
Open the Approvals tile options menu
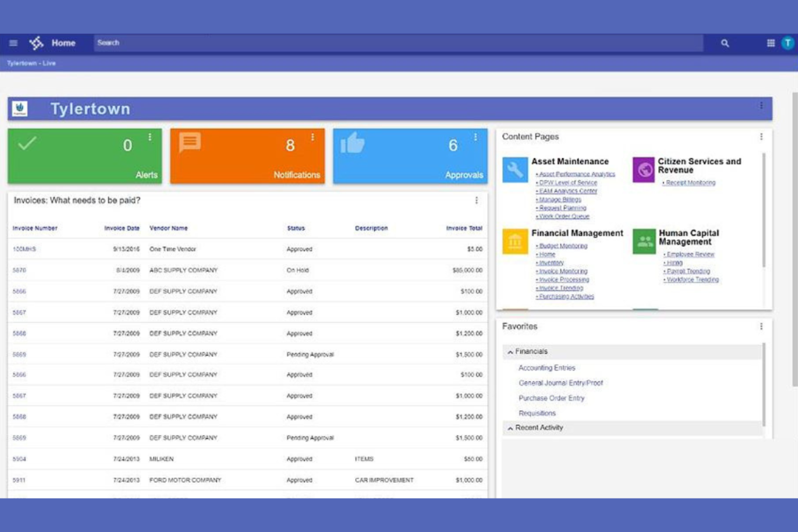pos(476,137)
